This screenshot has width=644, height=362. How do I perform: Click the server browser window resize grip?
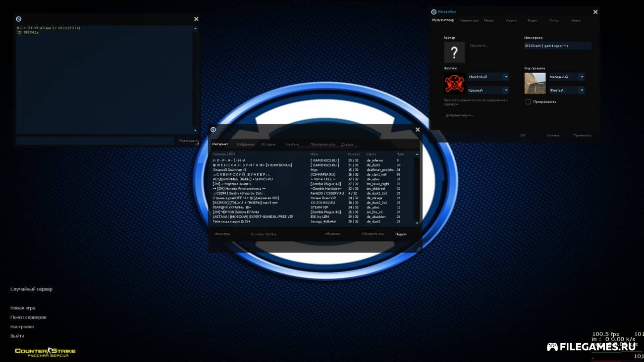coord(419,249)
